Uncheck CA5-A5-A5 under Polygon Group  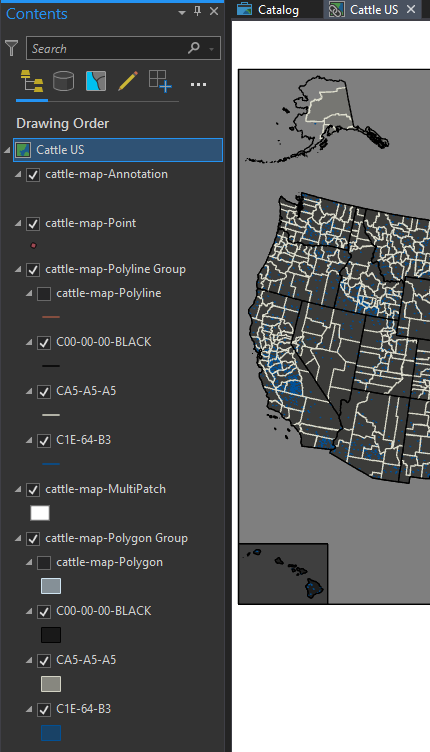click(x=44, y=661)
